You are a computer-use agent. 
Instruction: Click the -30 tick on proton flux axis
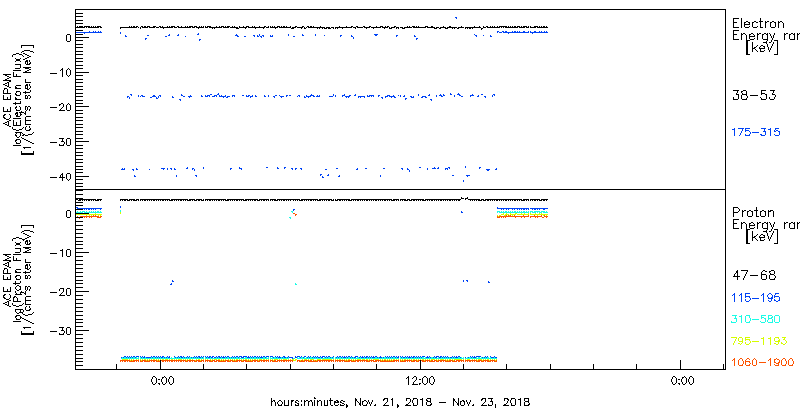pos(61,330)
